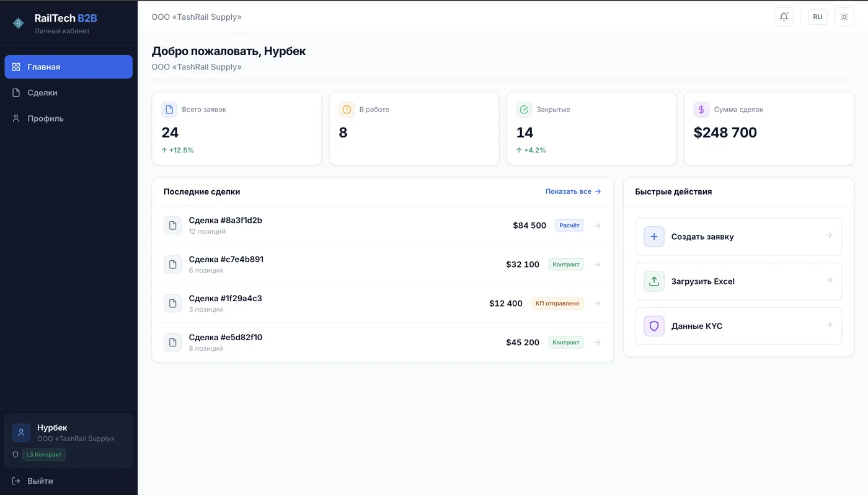Click the shield icon next to Данные KYC
Screen dimensions: 868x495
click(653, 326)
